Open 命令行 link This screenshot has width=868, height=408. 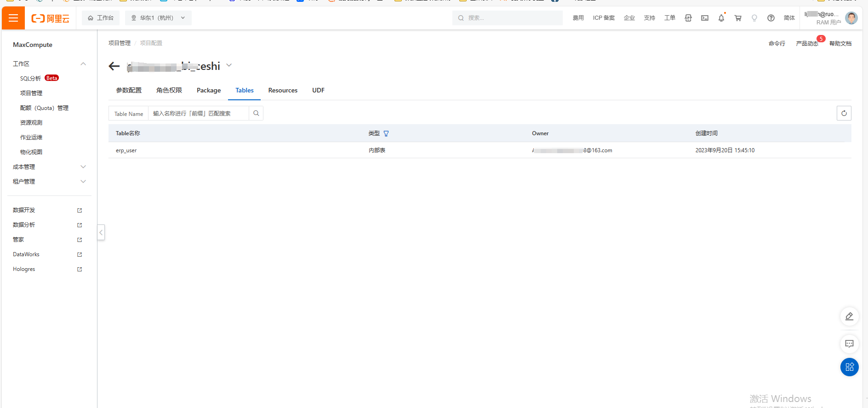click(x=777, y=43)
